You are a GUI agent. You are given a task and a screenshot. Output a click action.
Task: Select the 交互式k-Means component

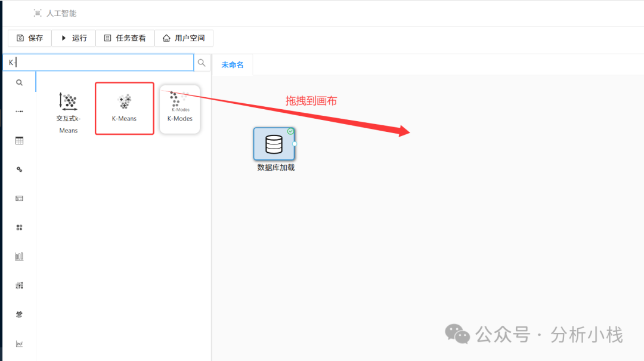[68, 112]
